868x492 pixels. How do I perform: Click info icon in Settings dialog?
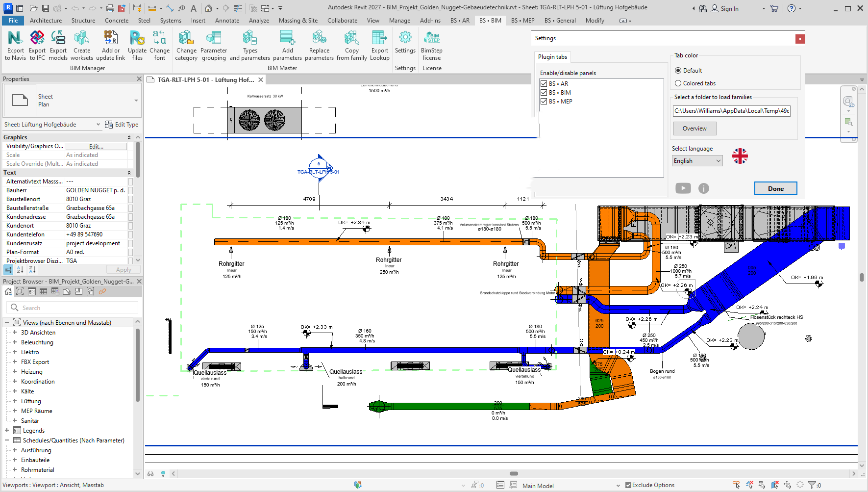[704, 188]
